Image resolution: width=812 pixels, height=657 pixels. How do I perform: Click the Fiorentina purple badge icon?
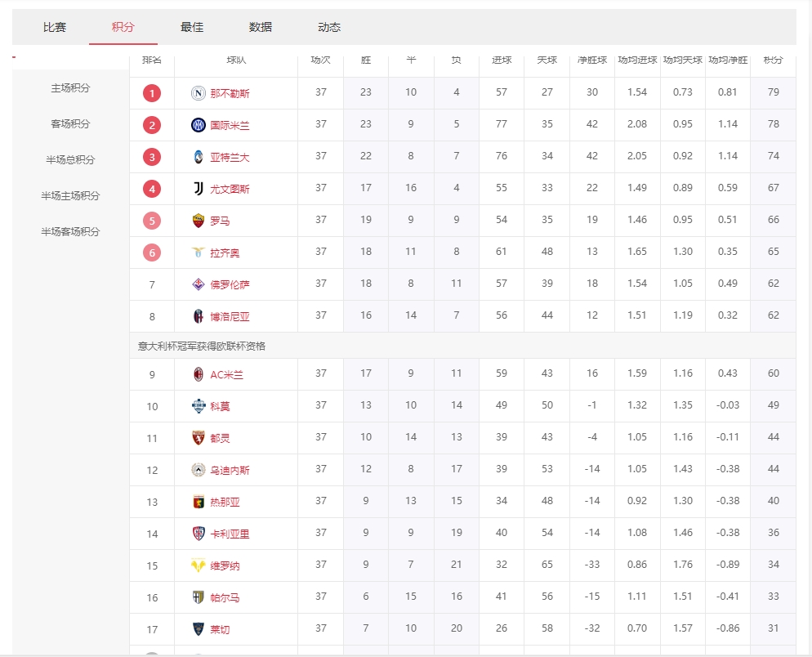pos(199,284)
